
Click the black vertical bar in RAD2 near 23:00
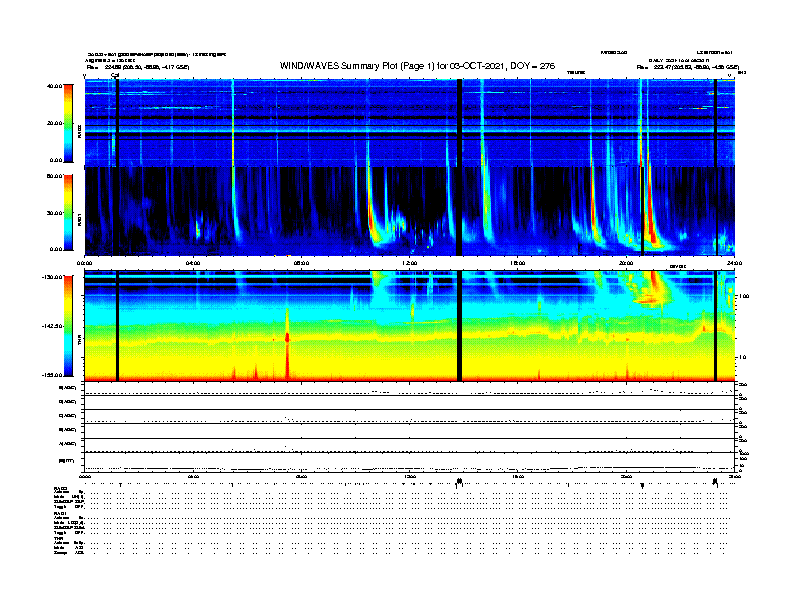pyautogui.click(x=716, y=122)
